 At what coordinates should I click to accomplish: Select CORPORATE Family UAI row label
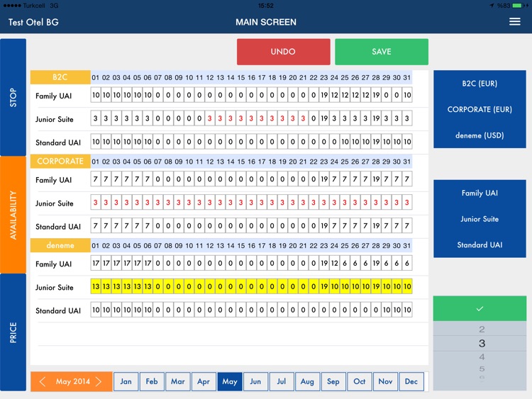tap(54, 180)
